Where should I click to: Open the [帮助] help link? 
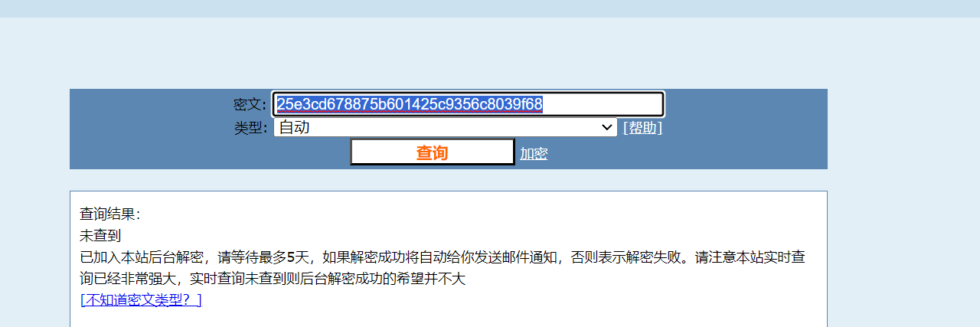click(x=642, y=128)
